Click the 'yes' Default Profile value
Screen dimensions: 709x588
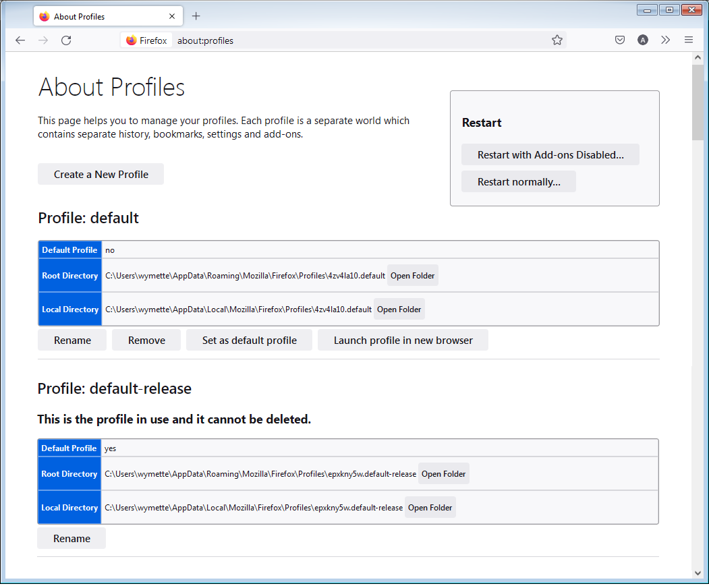pos(111,449)
